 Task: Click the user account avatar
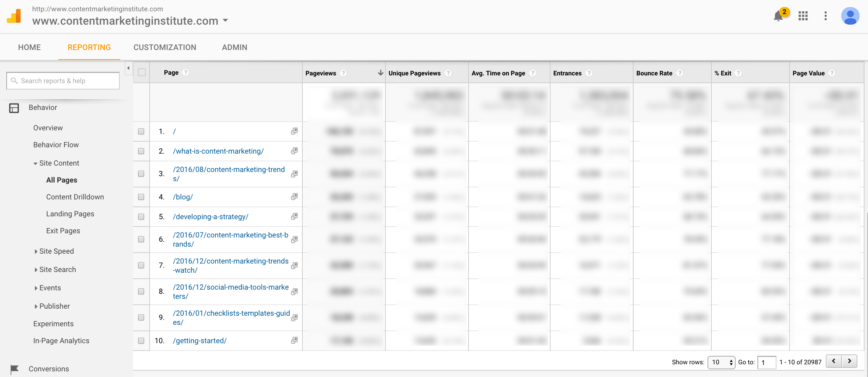[x=850, y=16]
